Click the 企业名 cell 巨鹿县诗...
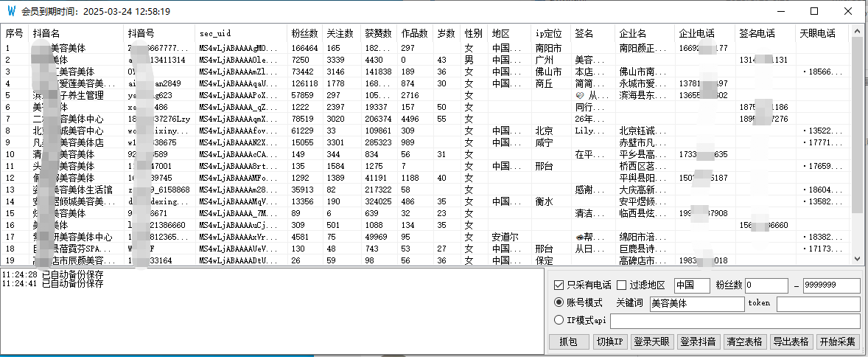868x357 pixels. pyautogui.click(x=645, y=249)
